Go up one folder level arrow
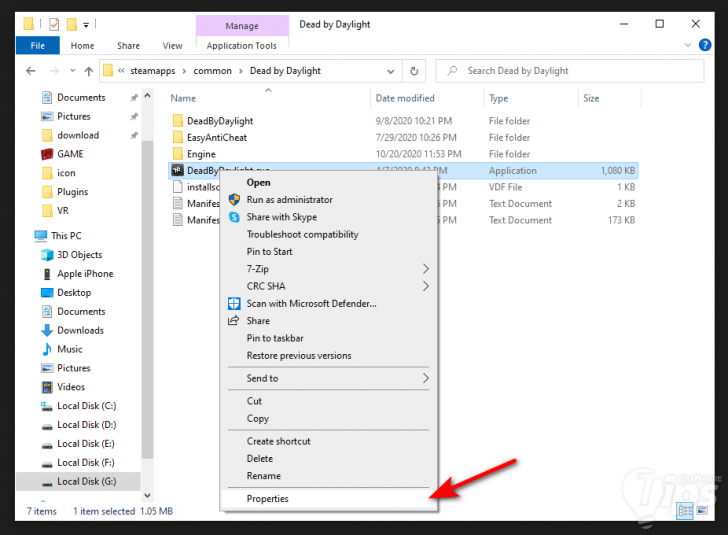This screenshot has width=728, height=535. click(x=89, y=71)
